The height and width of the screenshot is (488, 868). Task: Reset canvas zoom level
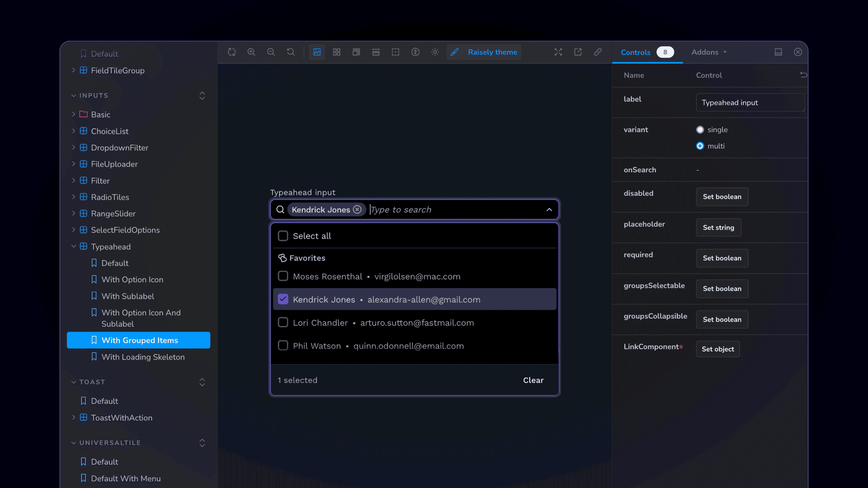point(291,52)
